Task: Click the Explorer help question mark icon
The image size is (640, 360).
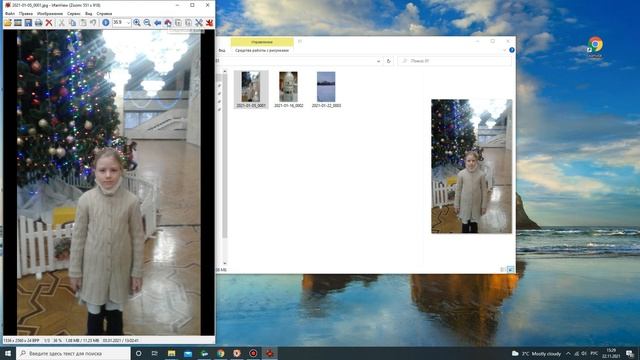Action: (x=512, y=50)
